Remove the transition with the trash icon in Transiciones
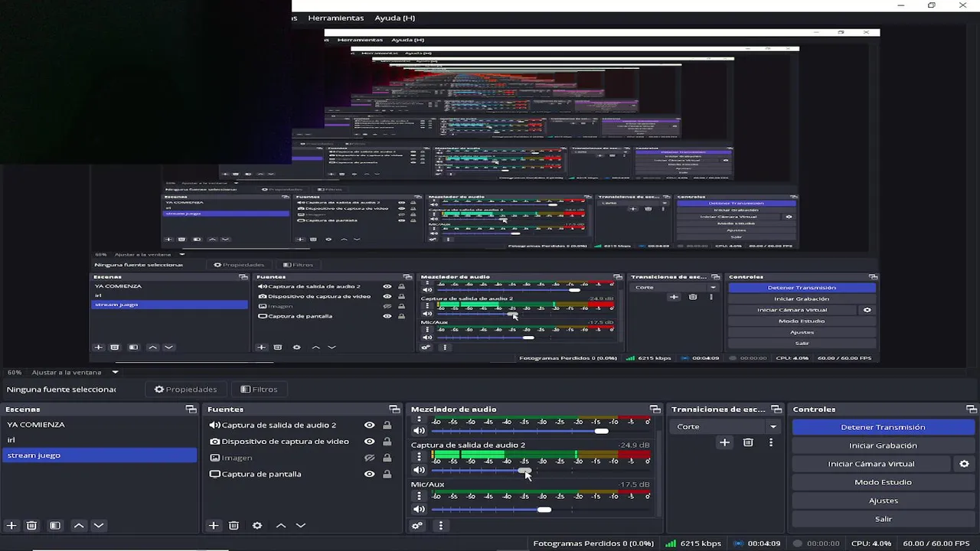The width and height of the screenshot is (980, 551). [x=748, y=442]
